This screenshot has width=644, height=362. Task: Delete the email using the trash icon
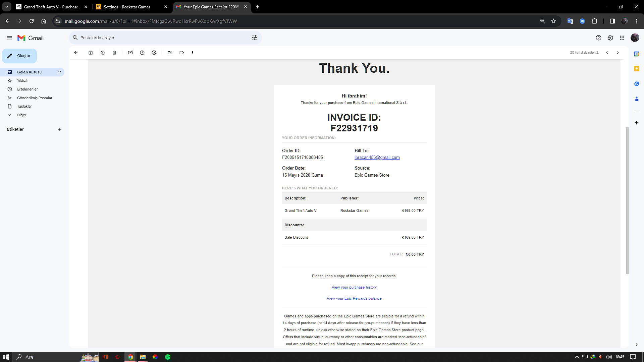[x=114, y=53]
